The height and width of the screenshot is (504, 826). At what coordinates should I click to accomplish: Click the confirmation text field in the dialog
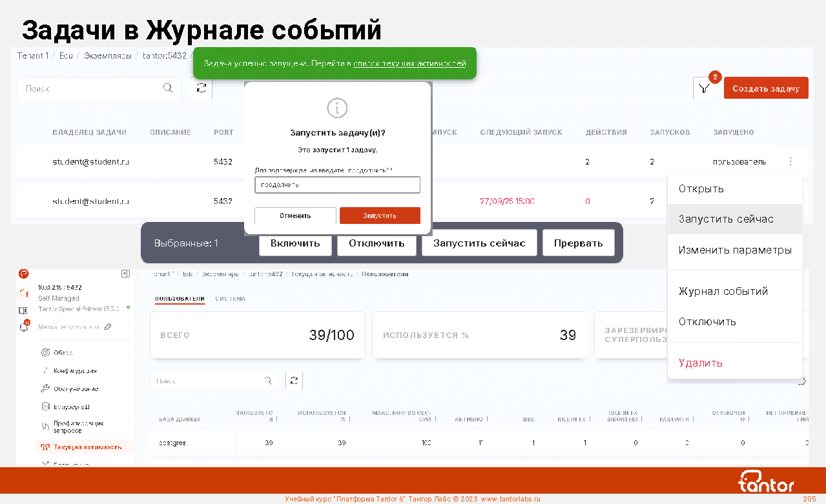click(x=337, y=185)
